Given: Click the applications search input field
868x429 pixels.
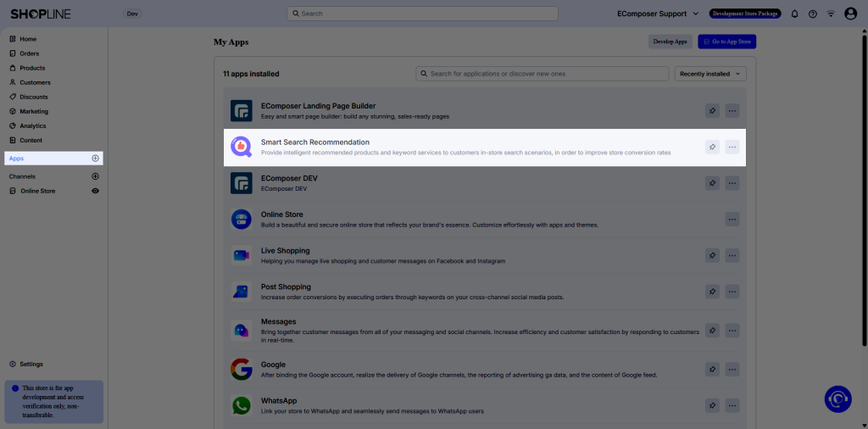Looking at the screenshot, I should (542, 74).
